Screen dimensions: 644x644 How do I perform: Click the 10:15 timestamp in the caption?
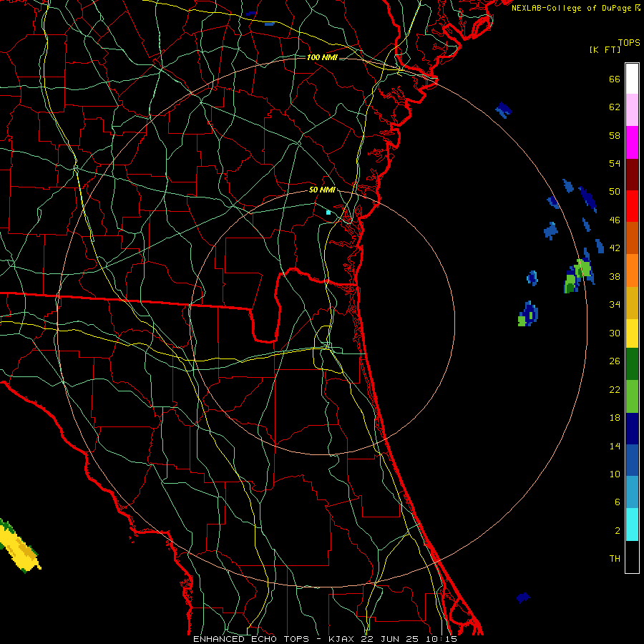pyautogui.click(x=441, y=639)
